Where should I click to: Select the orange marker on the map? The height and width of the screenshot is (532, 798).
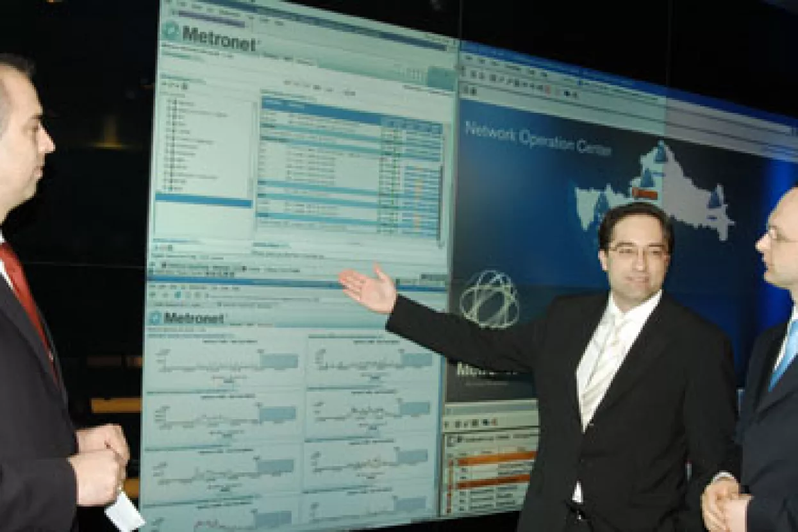[645, 193]
